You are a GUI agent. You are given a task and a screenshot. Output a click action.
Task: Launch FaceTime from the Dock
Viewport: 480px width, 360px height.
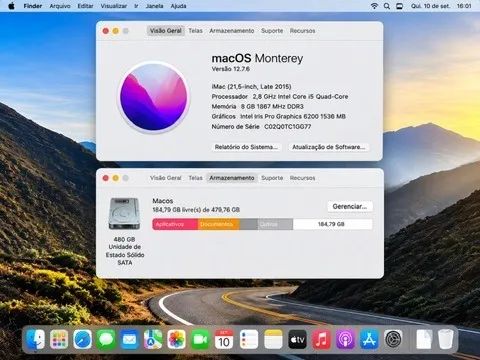pos(200,340)
